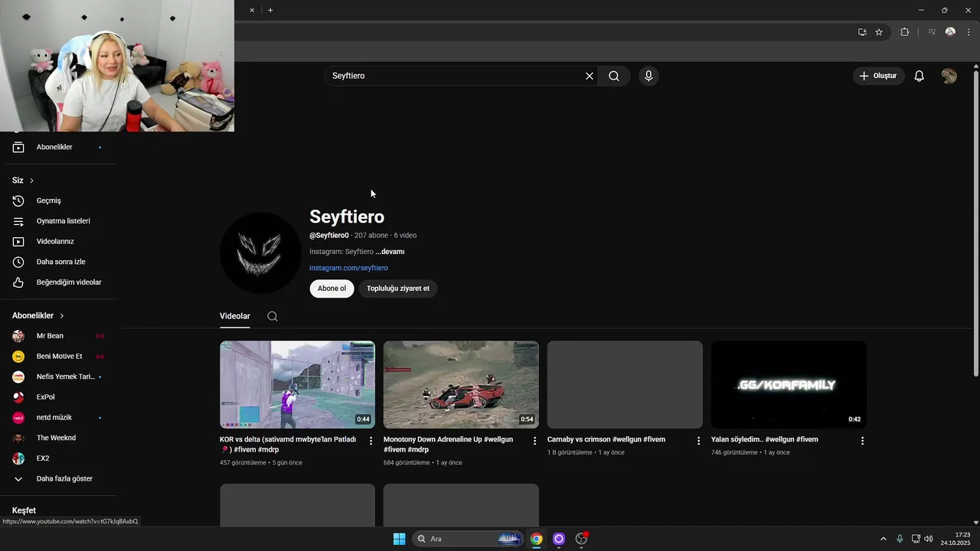Bookmark this page with star icon
The width and height of the screenshot is (980, 551).
coord(879,32)
